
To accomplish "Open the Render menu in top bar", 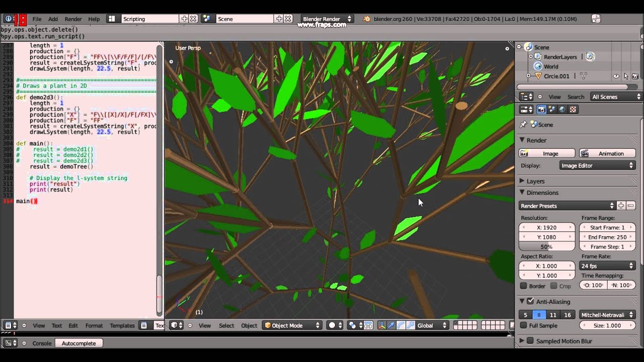I will click(x=73, y=19).
